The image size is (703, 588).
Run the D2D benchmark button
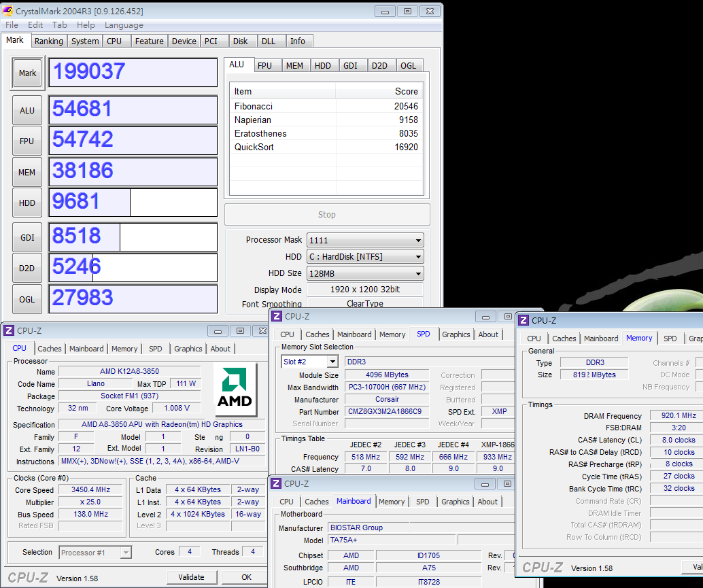tap(27, 269)
